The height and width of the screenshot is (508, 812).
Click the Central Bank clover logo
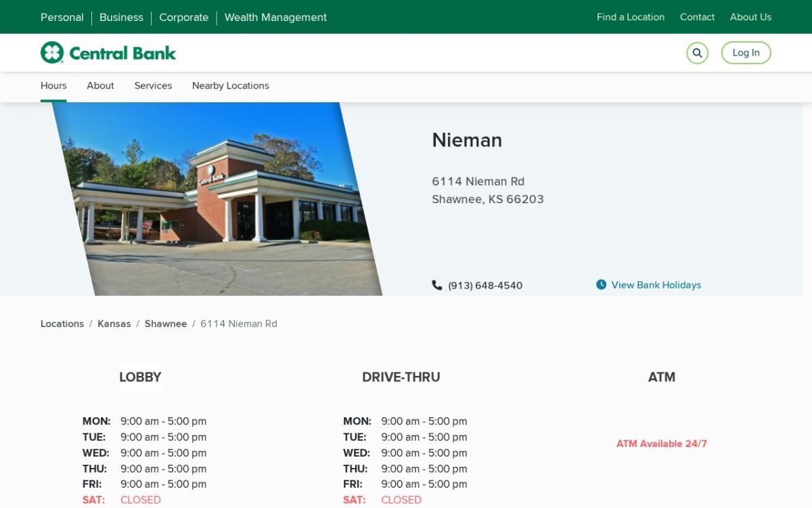[x=52, y=53]
